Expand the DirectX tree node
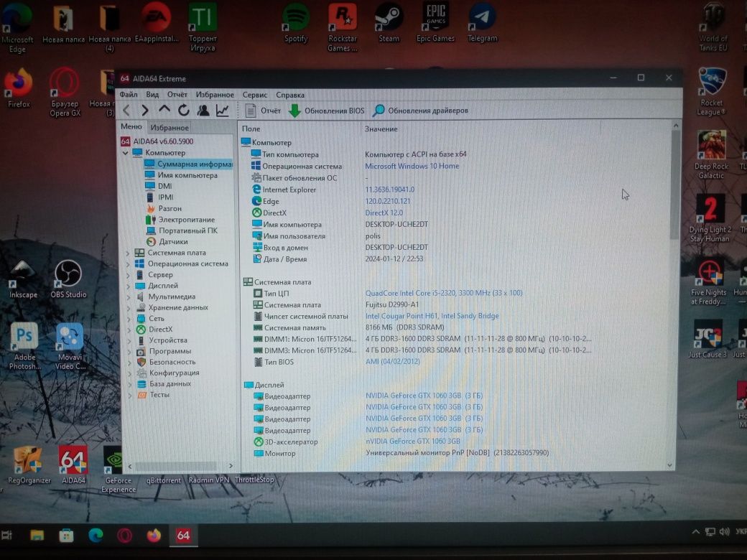 (128, 330)
